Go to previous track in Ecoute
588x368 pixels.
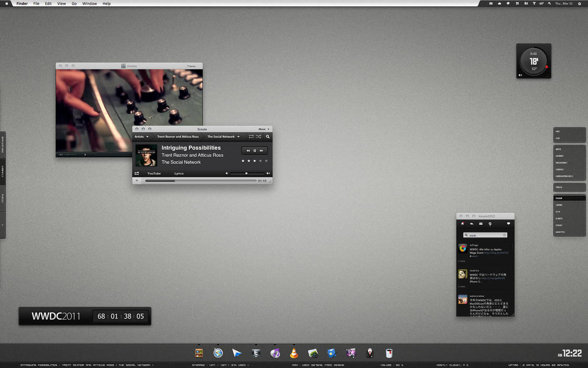(x=248, y=150)
